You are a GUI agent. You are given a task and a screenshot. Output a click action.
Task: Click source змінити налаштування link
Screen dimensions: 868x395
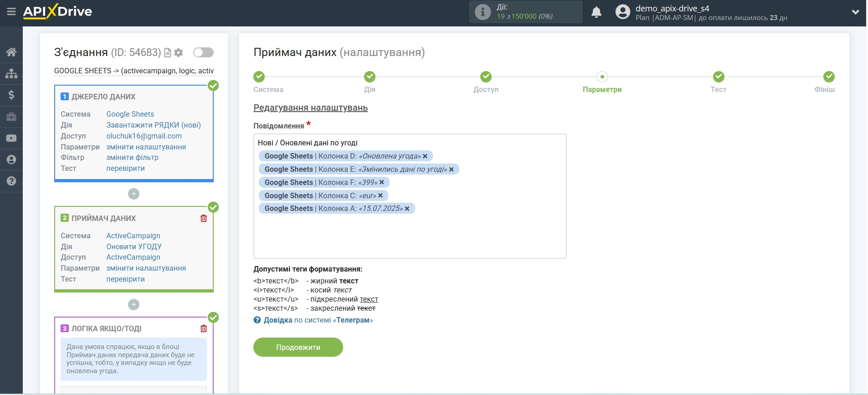click(x=146, y=147)
